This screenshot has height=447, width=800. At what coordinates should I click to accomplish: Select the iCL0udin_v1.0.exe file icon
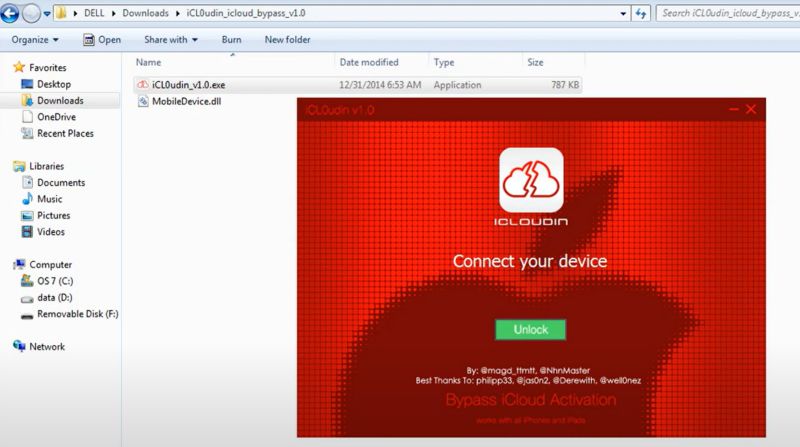point(143,85)
